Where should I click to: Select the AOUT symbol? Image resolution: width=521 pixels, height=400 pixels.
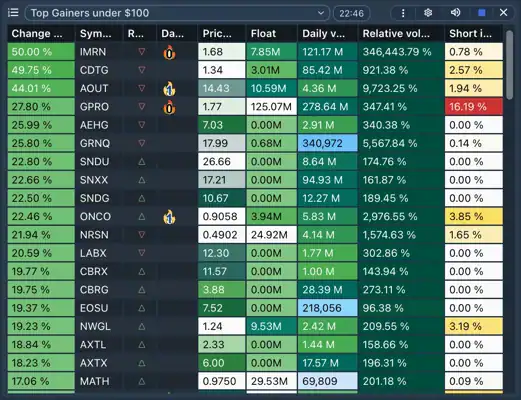[x=94, y=88]
